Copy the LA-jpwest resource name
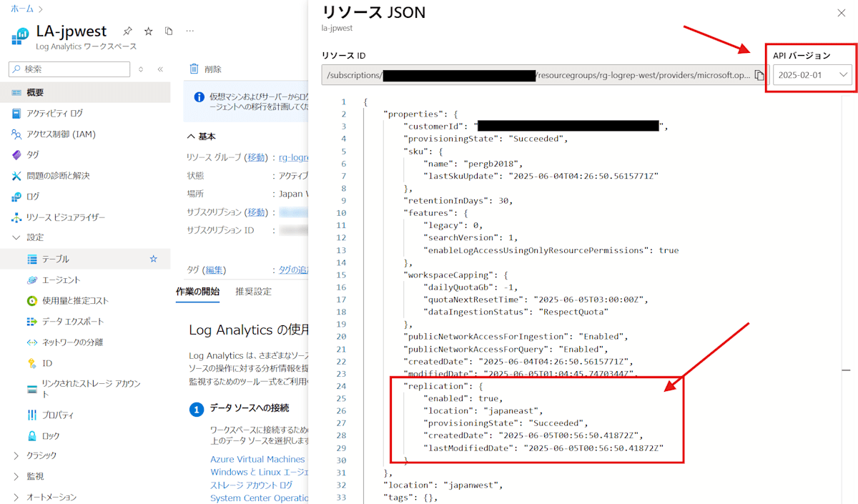 tap(169, 31)
